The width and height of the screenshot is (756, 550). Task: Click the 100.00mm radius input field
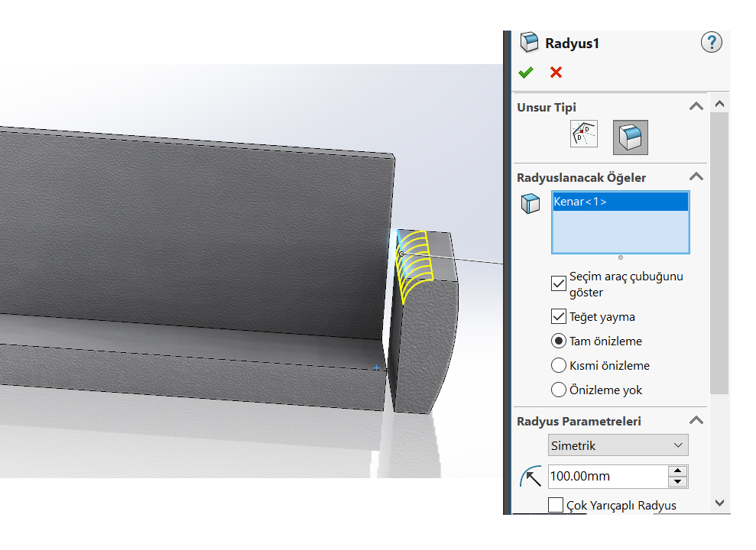click(608, 477)
